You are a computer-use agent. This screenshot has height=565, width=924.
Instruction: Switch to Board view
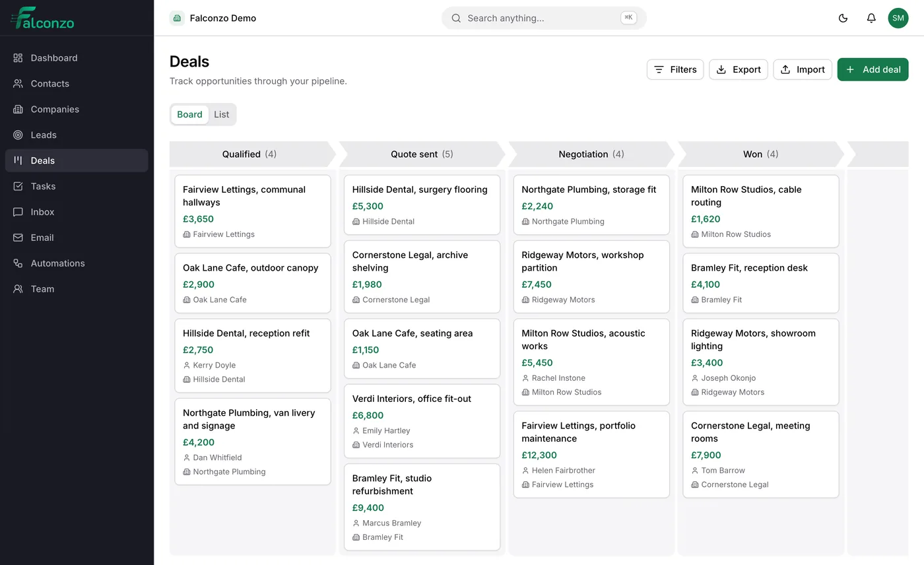(189, 114)
